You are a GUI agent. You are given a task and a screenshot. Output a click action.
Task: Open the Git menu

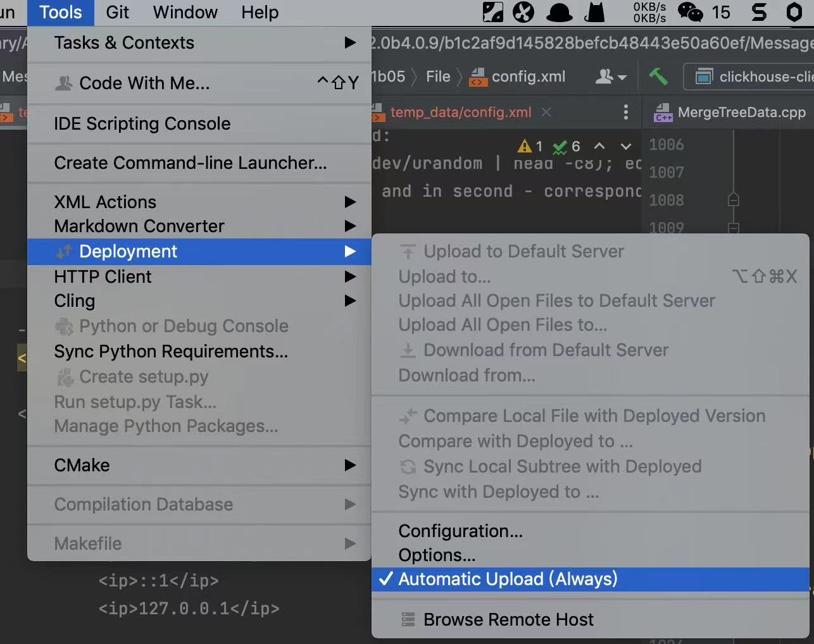click(x=117, y=12)
